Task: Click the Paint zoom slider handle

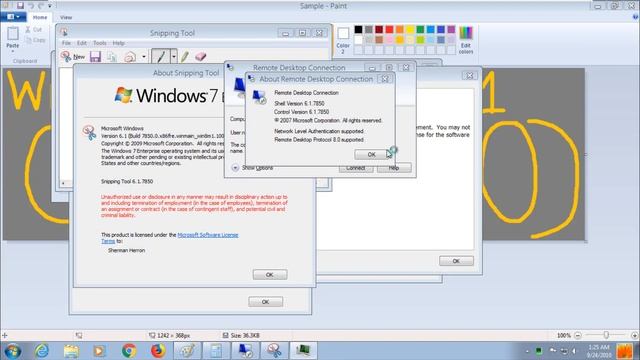Action: (606, 335)
